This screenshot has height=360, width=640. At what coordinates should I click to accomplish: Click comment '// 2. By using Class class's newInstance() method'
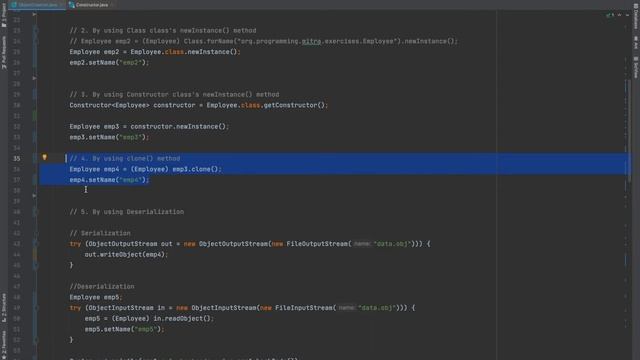[163, 31]
